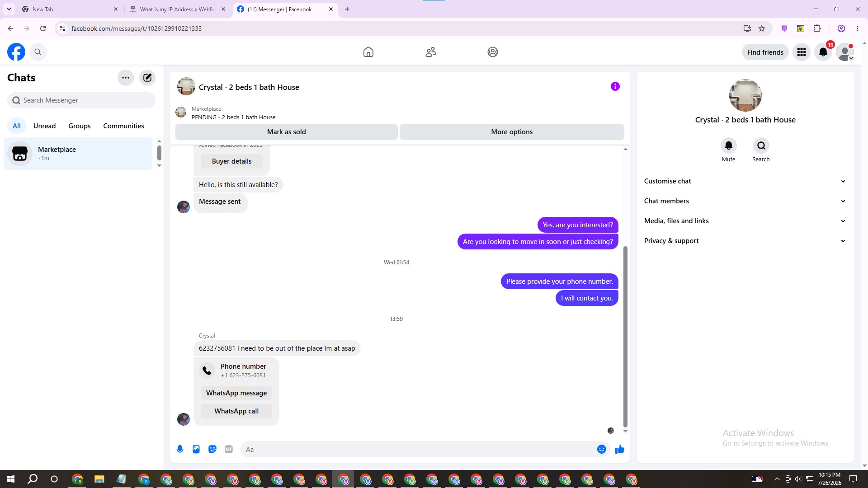Open the Facebook home logo

(16, 52)
